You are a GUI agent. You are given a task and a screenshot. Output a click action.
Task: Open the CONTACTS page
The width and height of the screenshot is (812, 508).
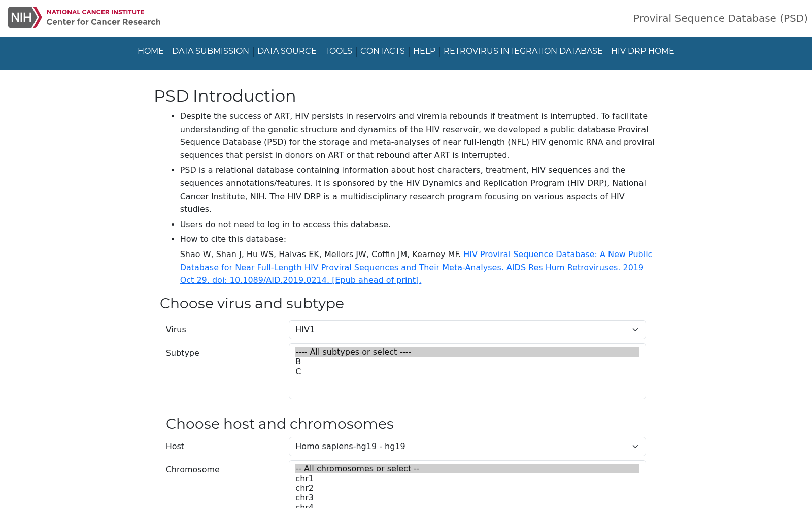383,51
